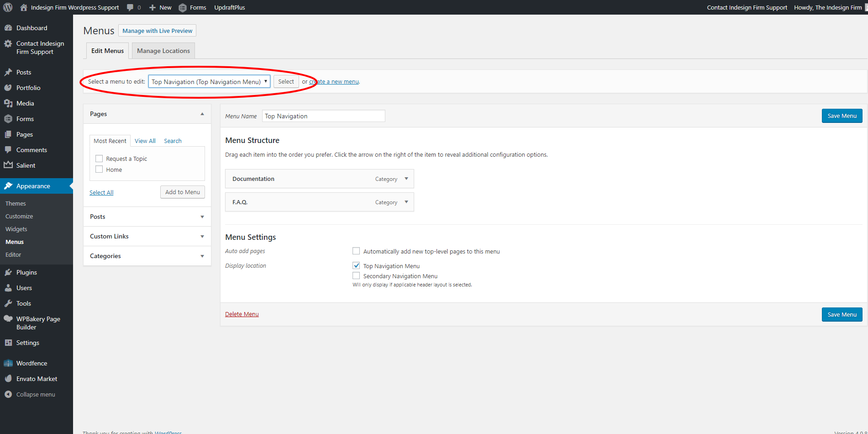868x434 pixels.
Task: Open Media via its sidebar icon
Action: coord(8,103)
